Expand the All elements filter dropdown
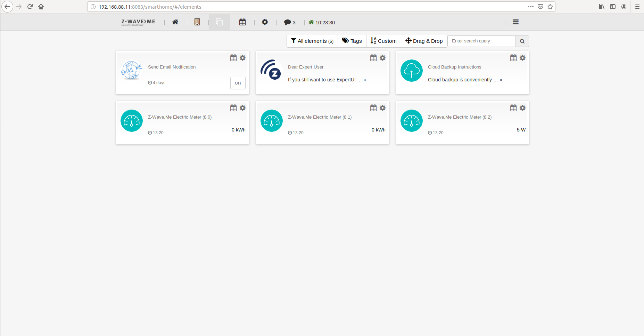This screenshot has width=644, height=336. [x=312, y=41]
